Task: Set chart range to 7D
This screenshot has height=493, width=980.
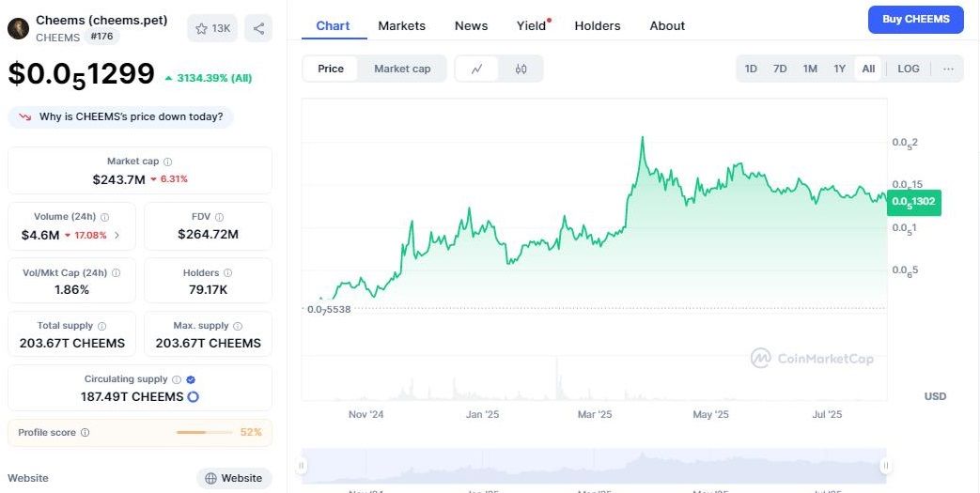Action: coord(780,69)
